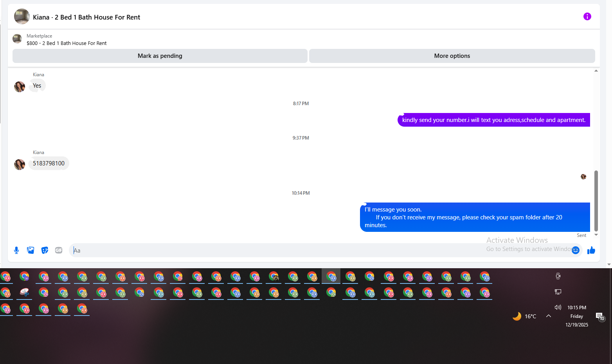Open the taskbar clock showing 10:15 PM
Viewport: 612px width, 364px height.
(577, 316)
